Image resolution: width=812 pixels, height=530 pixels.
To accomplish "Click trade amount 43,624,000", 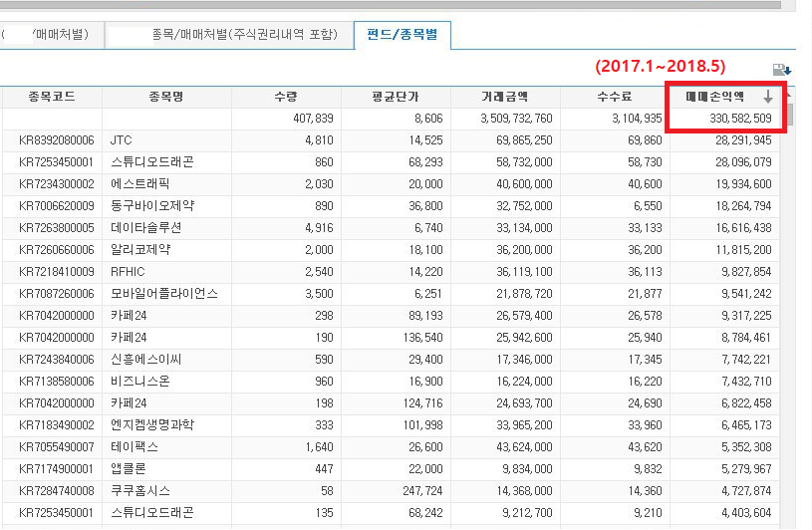I will coord(524,446).
